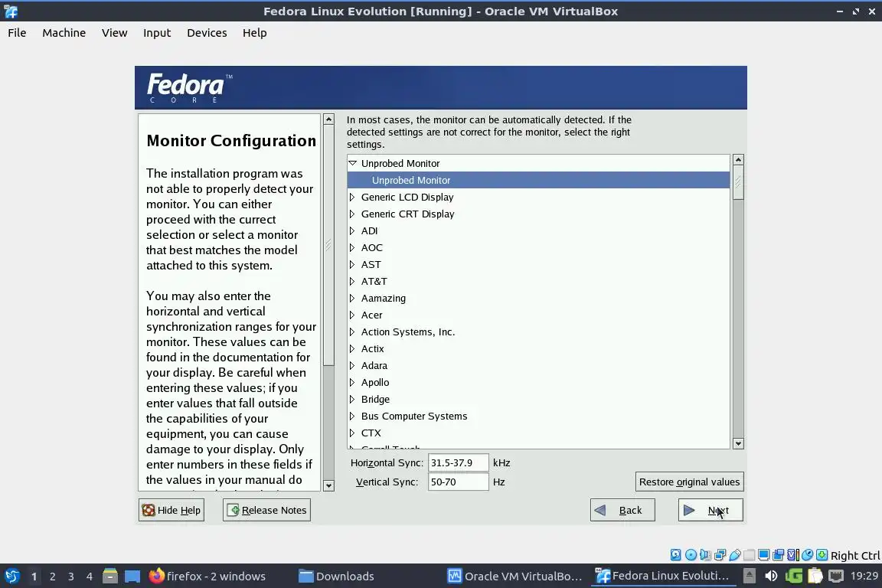Expand the Action Systems, Inc. group
882x588 pixels.
pos(352,332)
